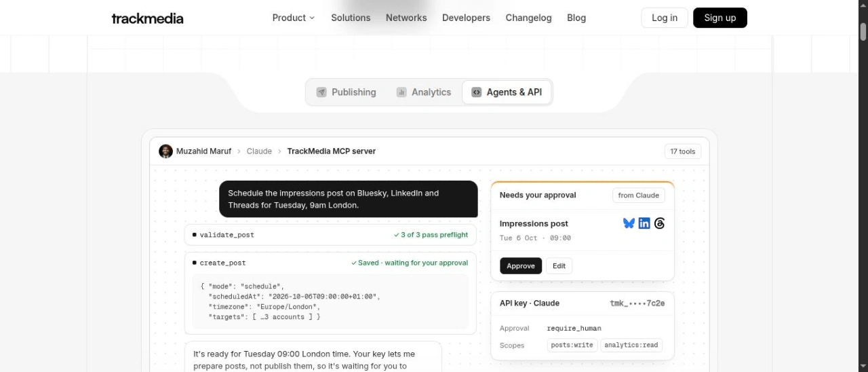The height and width of the screenshot is (372, 868).
Task: Open the Solutions menu item
Action: 351,18
